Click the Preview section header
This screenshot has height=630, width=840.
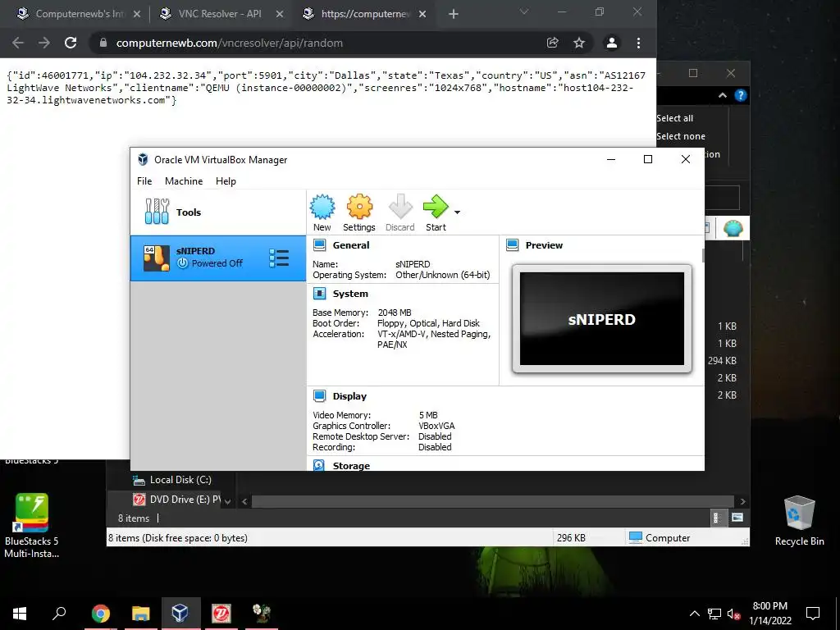click(x=544, y=245)
